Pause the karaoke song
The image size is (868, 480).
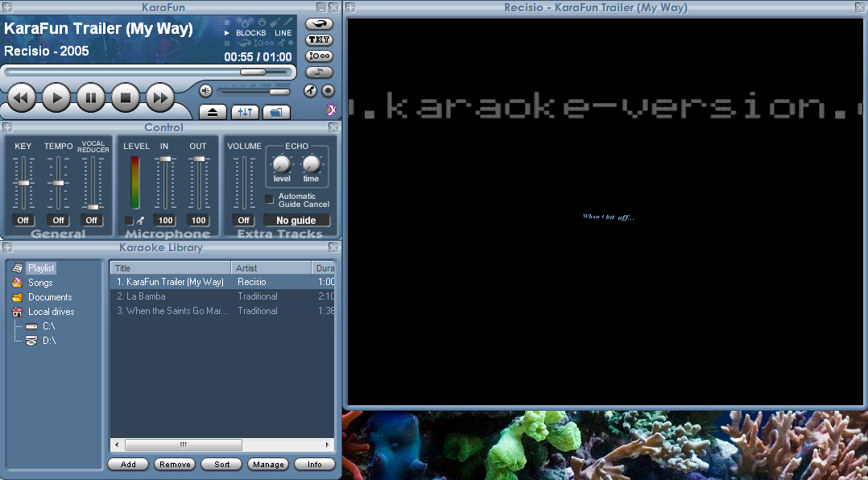[x=91, y=98]
